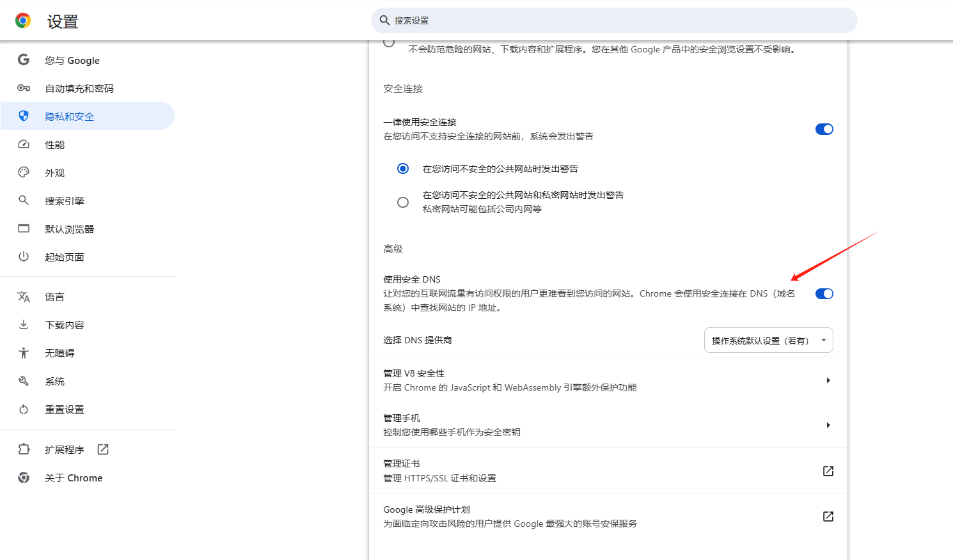Click the 高级 section heading
Viewport: 953px width, 560px height.
[x=393, y=249]
